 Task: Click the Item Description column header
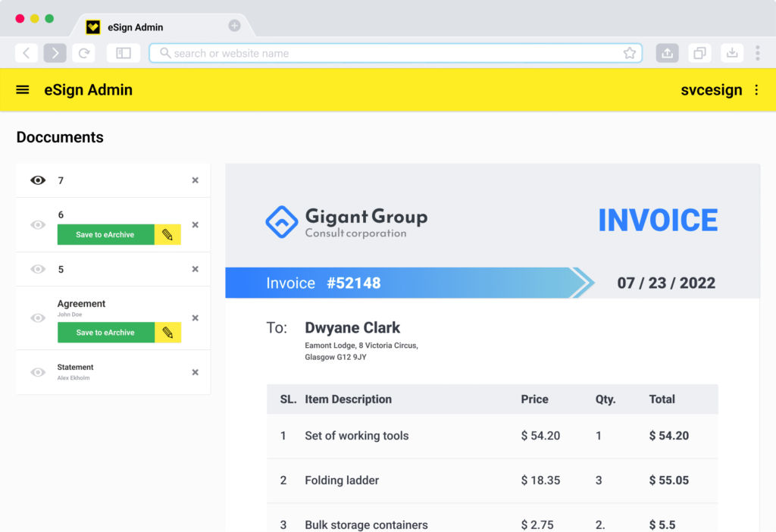tap(348, 399)
